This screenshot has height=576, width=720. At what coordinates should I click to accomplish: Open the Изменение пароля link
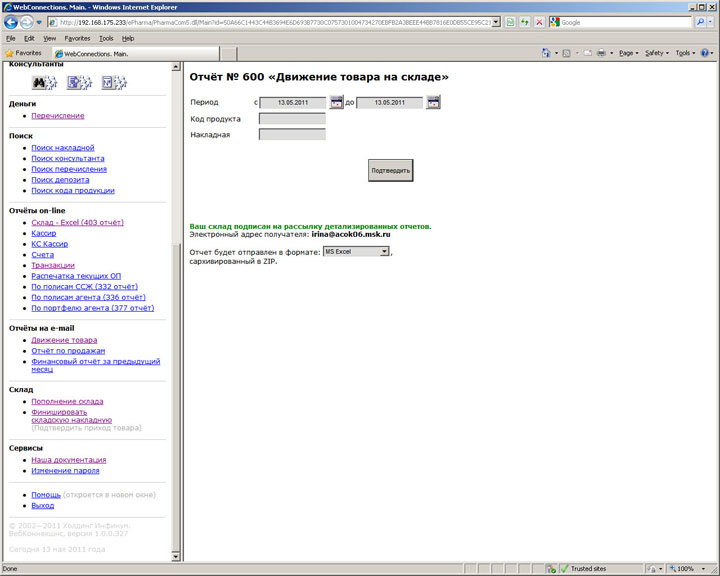click(65, 470)
